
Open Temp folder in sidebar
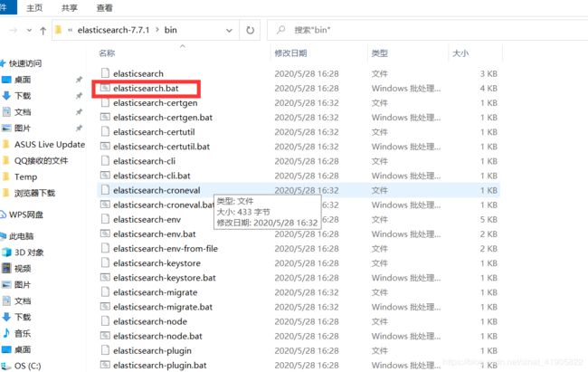tap(25, 176)
